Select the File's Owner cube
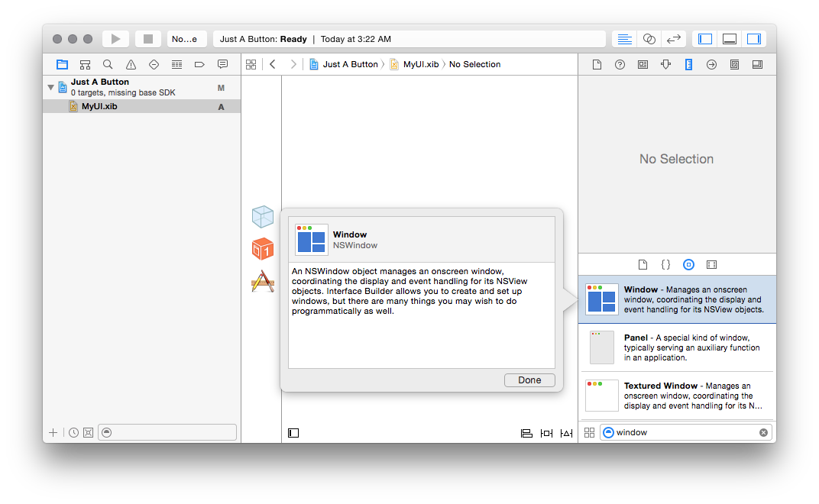The image size is (819, 504). tap(263, 217)
